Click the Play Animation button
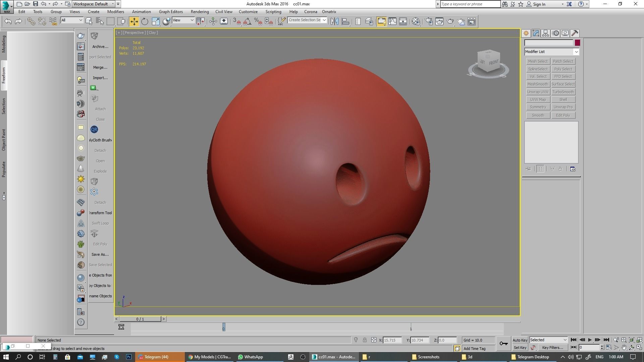Image resolution: width=644 pixels, height=362 pixels. pyautogui.click(x=590, y=340)
